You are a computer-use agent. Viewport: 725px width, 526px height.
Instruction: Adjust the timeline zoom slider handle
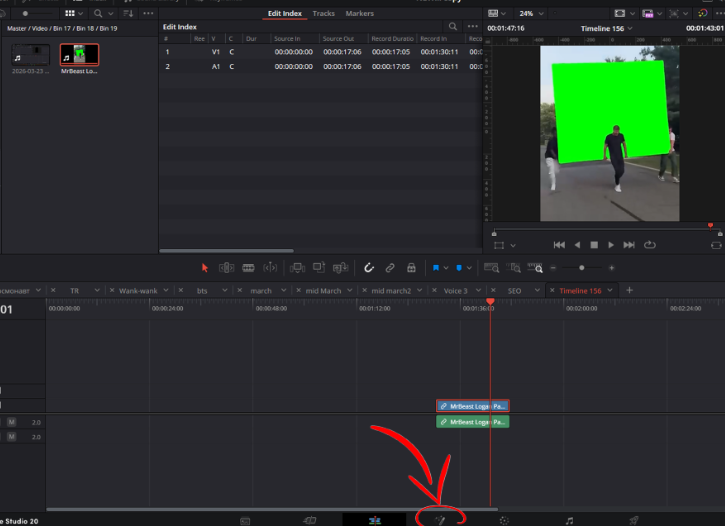tap(582, 268)
